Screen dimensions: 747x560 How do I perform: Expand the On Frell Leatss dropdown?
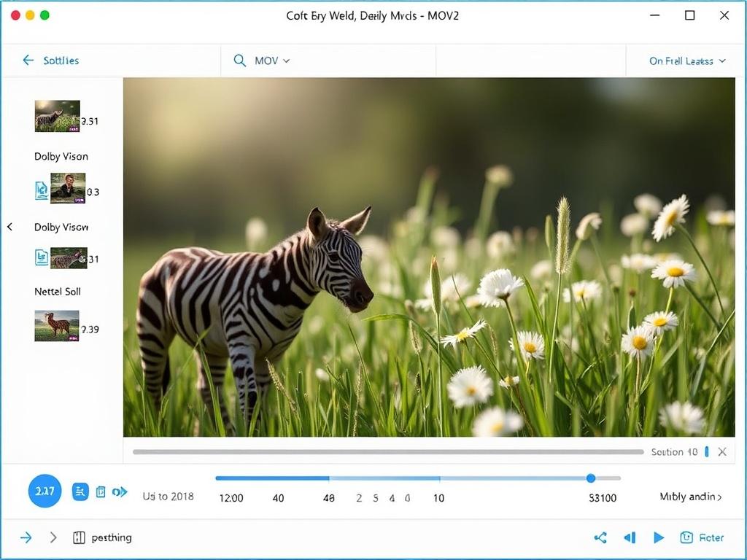(x=687, y=61)
